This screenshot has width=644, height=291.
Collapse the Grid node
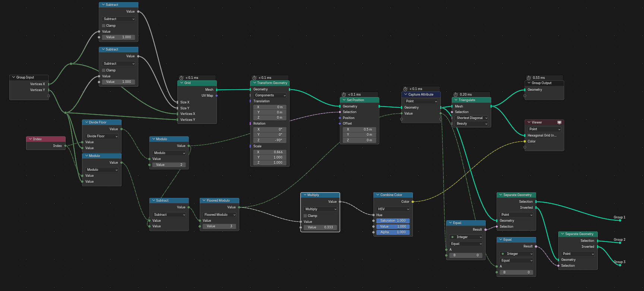click(181, 83)
